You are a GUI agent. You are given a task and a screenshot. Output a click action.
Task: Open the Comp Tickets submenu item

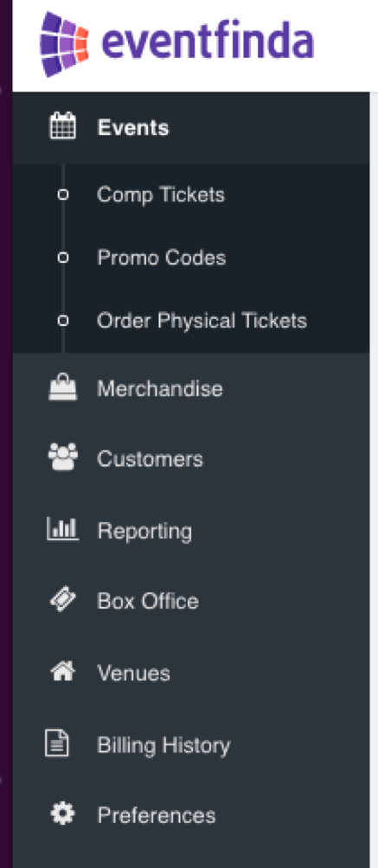click(x=161, y=195)
